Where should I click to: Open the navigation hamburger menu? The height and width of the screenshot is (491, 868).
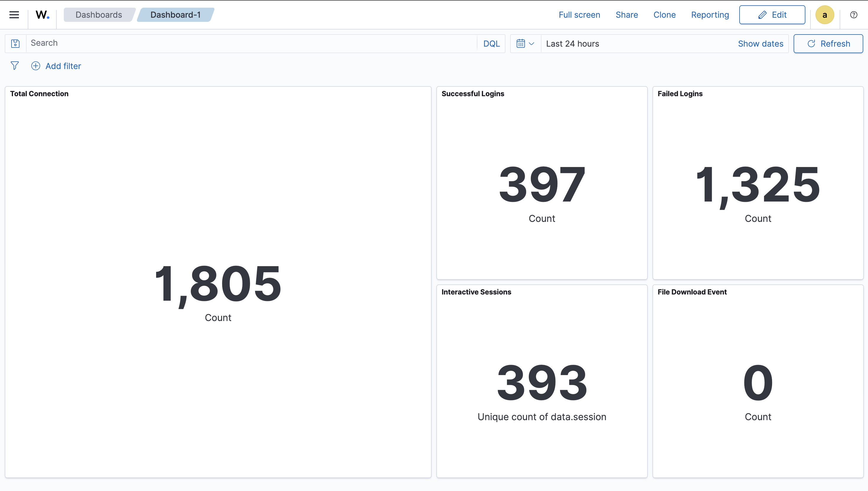(14, 15)
